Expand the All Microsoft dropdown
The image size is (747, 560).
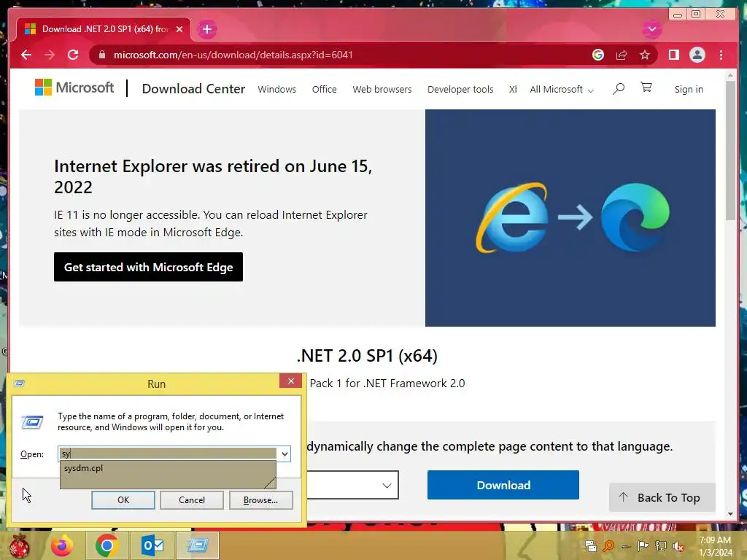point(562,90)
